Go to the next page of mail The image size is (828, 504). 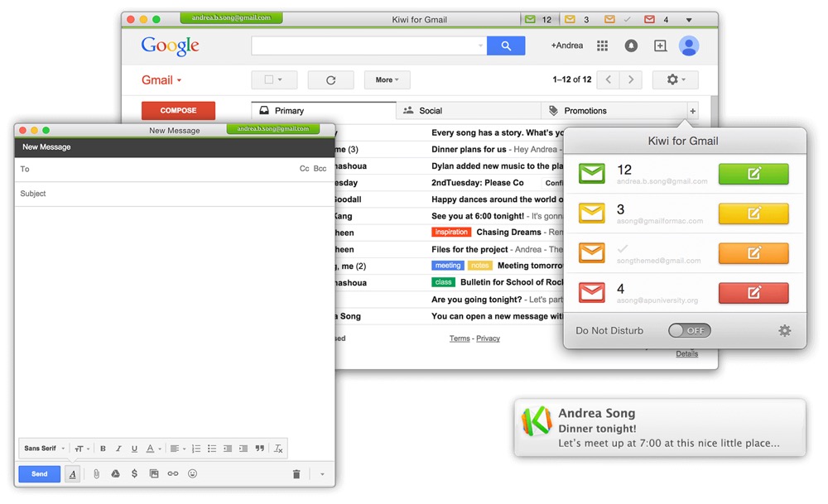[x=630, y=79]
